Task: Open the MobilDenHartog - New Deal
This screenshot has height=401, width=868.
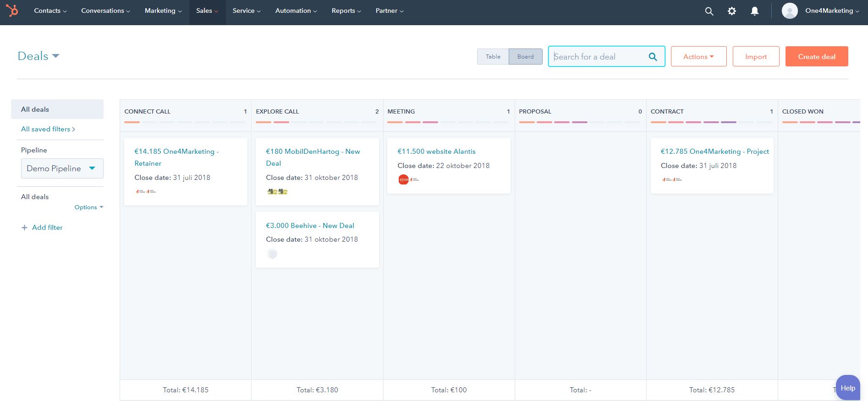Action: tap(313, 157)
